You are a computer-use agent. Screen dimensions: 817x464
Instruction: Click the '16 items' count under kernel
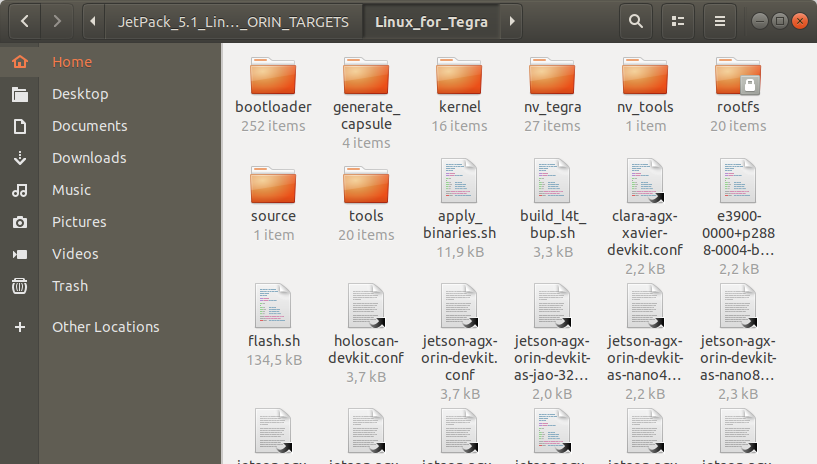tap(459, 126)
